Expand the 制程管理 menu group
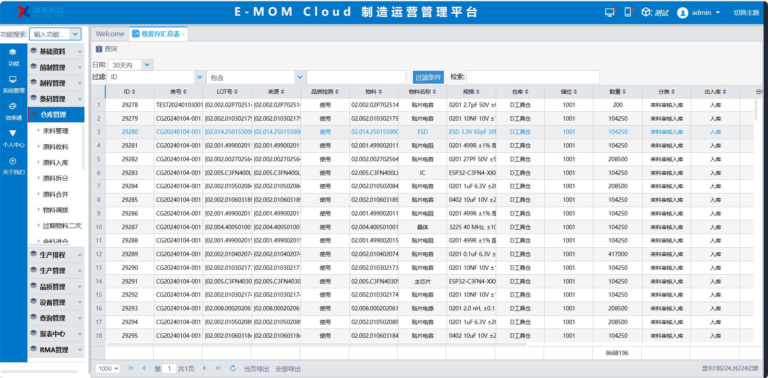Screen dimensions: 768x378 56,83
